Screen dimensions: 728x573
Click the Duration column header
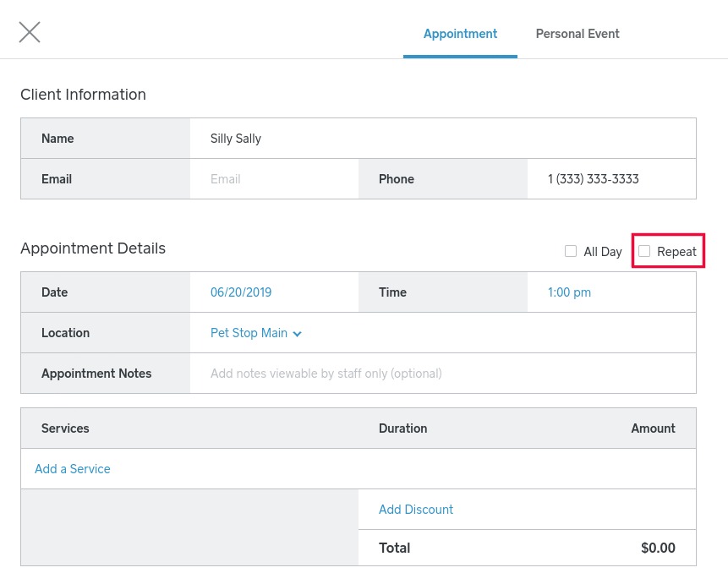coord(402,428)
